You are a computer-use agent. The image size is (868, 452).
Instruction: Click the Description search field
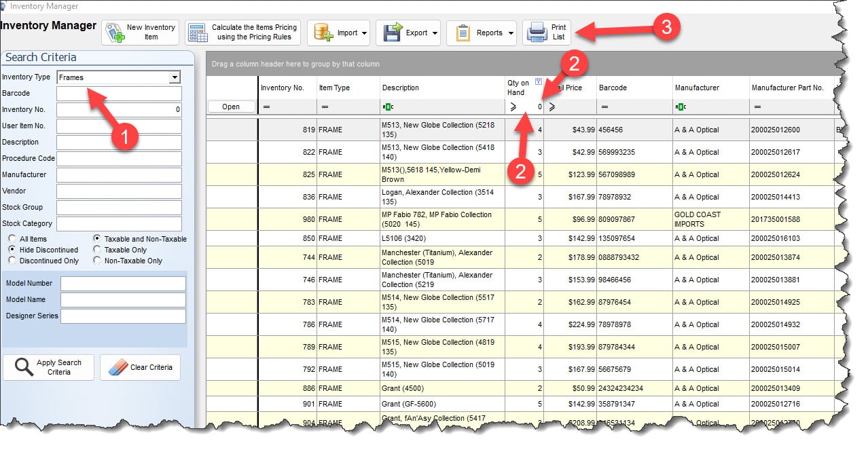[x=119, y=143]
